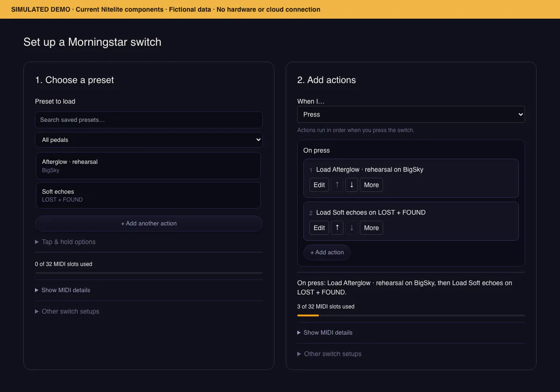Click the SIMULATED DEMO banner text
Viewport: 560px width, 392px height.
(x=166, y=9)
